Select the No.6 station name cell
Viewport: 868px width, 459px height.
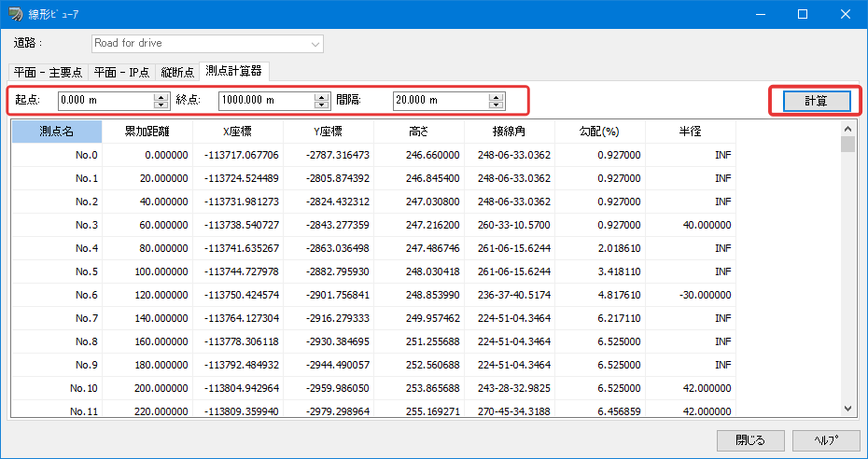[x=56, y=295]
